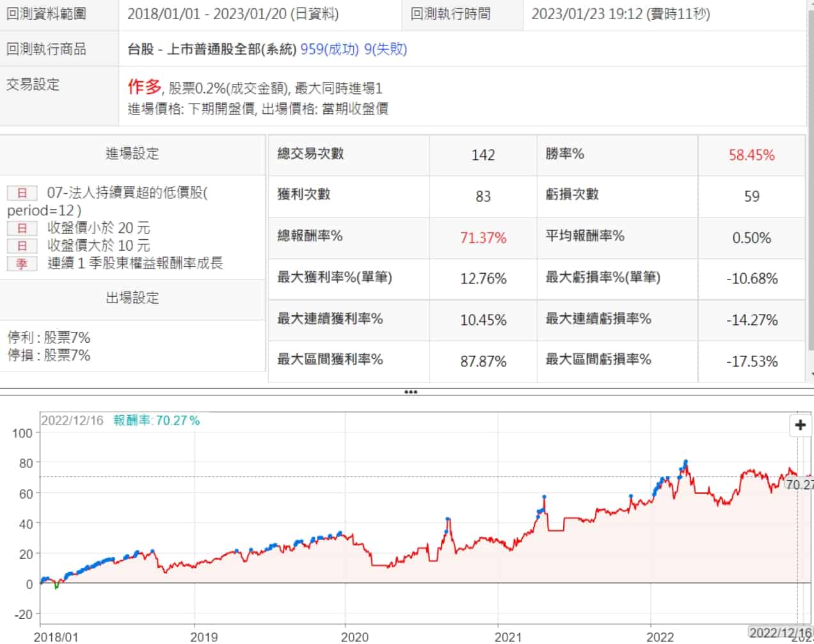Click the 07-法人持續買超的低價股 entry condition
The height and width of the screenshot is (644, 814).
click(x=127, y=192)
